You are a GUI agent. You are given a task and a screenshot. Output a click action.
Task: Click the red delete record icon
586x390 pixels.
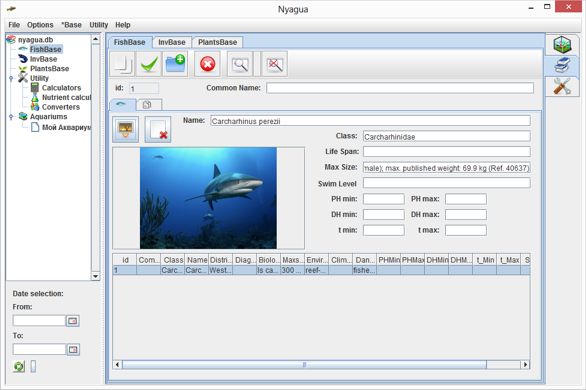coord(207,64)
